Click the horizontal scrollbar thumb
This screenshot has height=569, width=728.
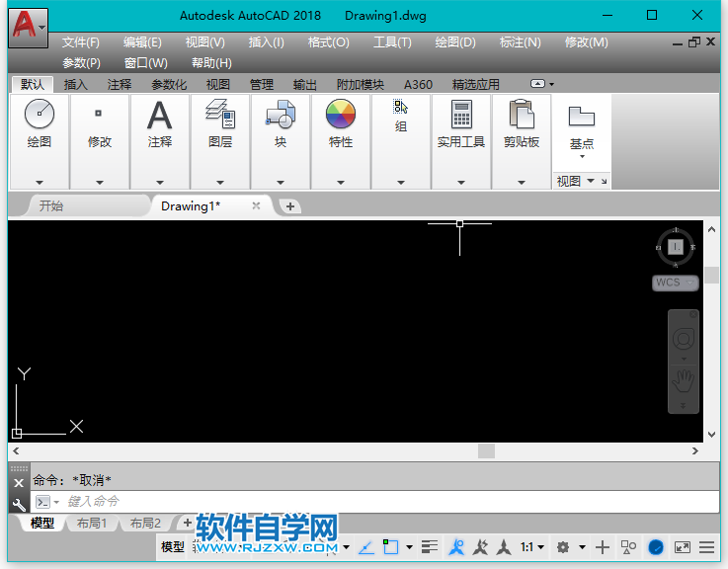click(486, 451)
